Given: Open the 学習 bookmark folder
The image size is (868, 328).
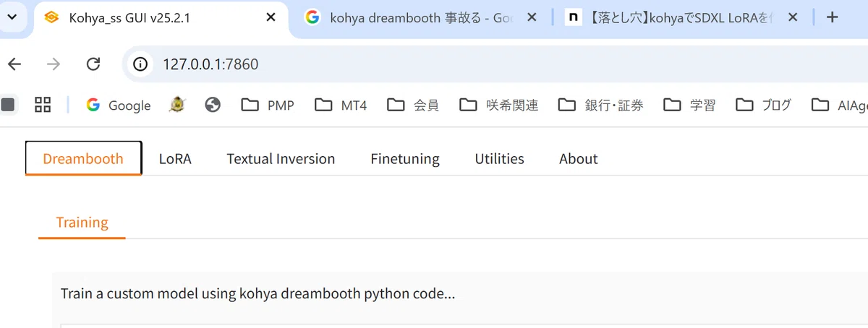Looking at the screenshot, I should pos(689,105).
